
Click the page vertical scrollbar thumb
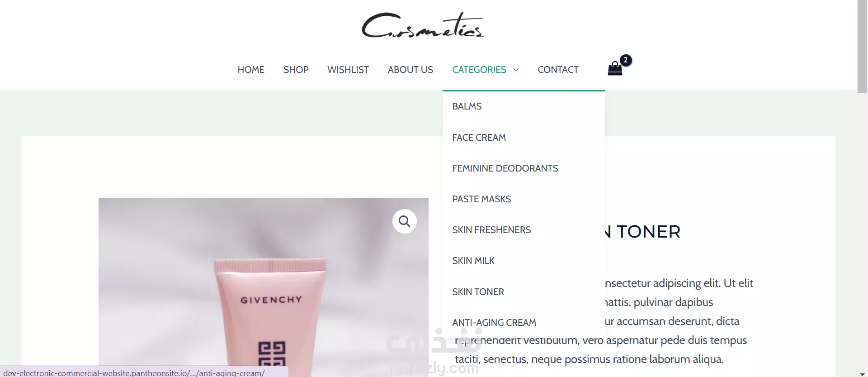(x=862, y=46)
